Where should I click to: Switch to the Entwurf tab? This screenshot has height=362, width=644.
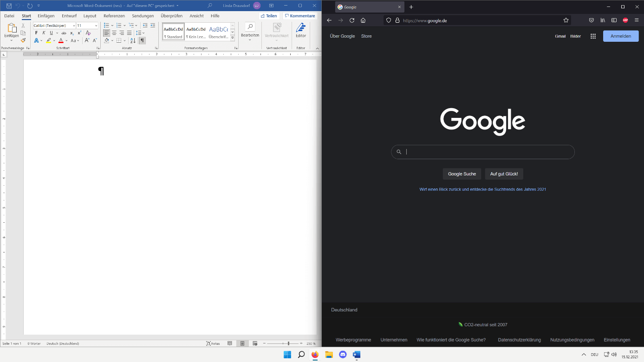pos(69,16)
